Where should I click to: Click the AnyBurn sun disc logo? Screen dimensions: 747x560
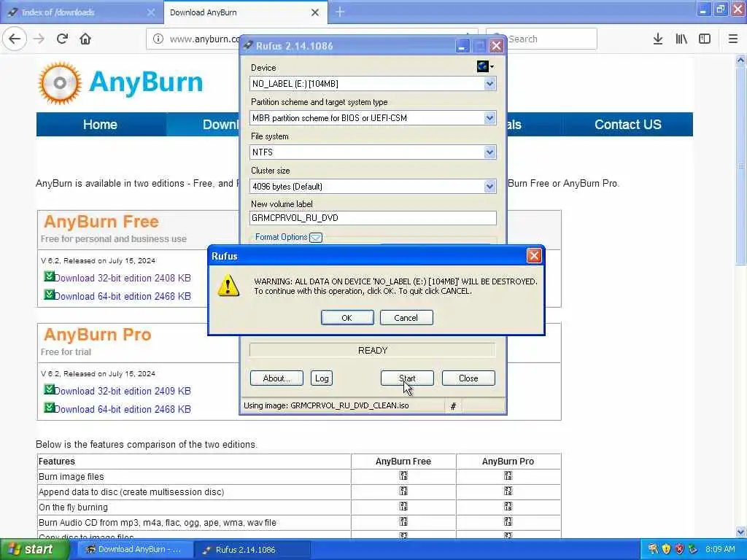pos(60,83)
